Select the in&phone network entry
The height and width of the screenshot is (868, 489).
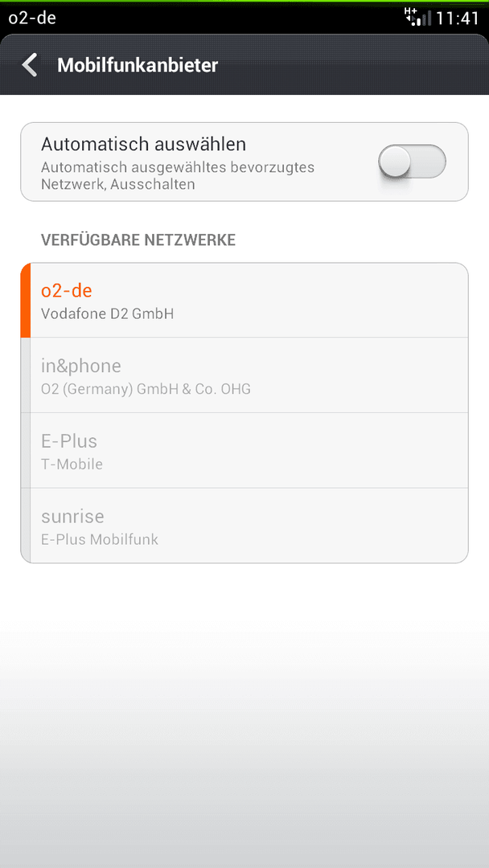pyautogui.click(x=244, y=375)
